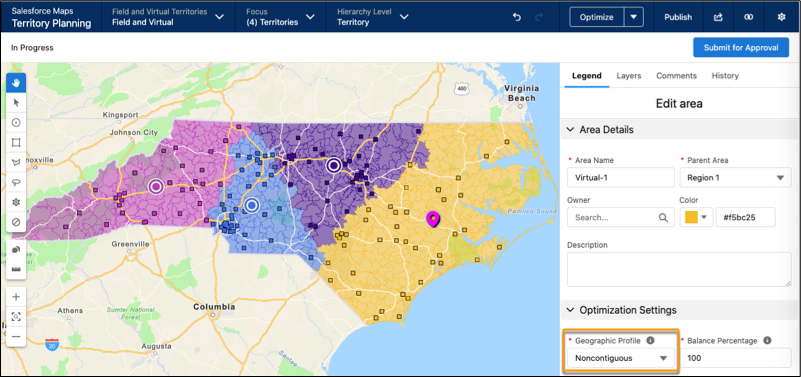801x377 pixels.
Task: Switch to the Legend tab
Action: (x=586, y=76)
